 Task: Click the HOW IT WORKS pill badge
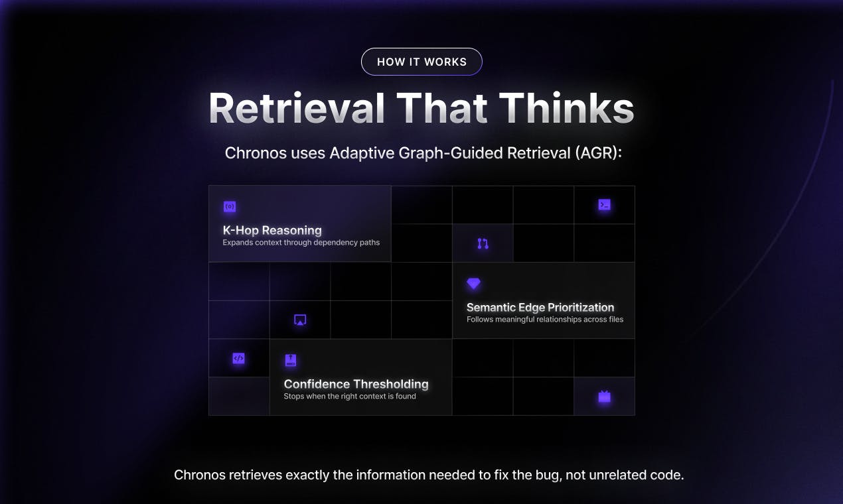coord(421,62)
